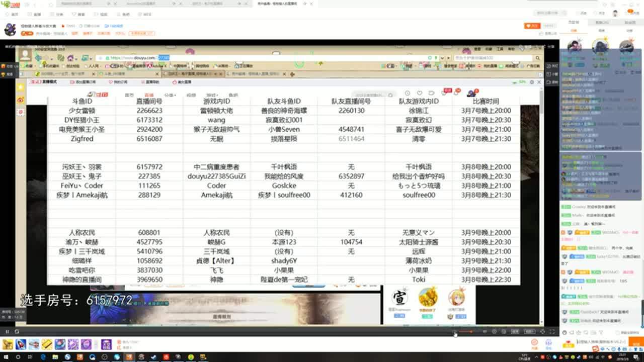Click room number 2266623
This screenshot has width=644, height=362.
click(149, 111)
